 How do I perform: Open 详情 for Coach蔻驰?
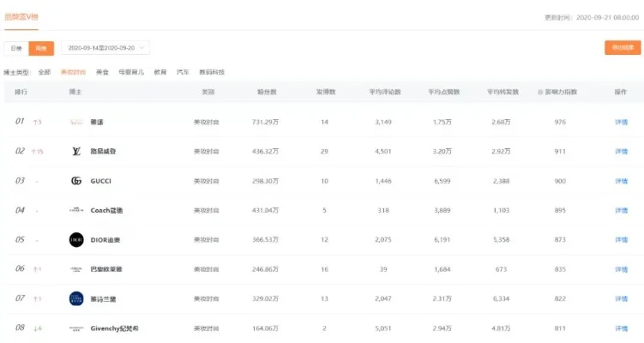[621, 210]
